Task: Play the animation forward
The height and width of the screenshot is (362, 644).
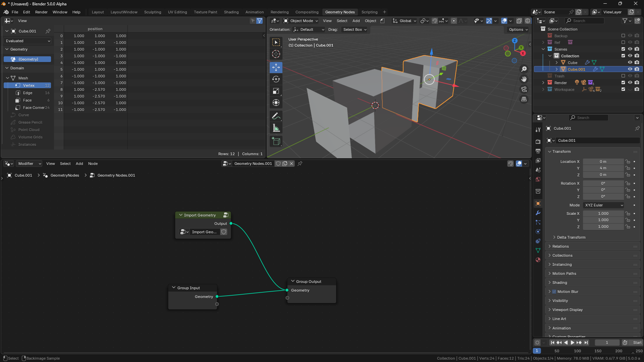Action: click(x=572, y=343)
